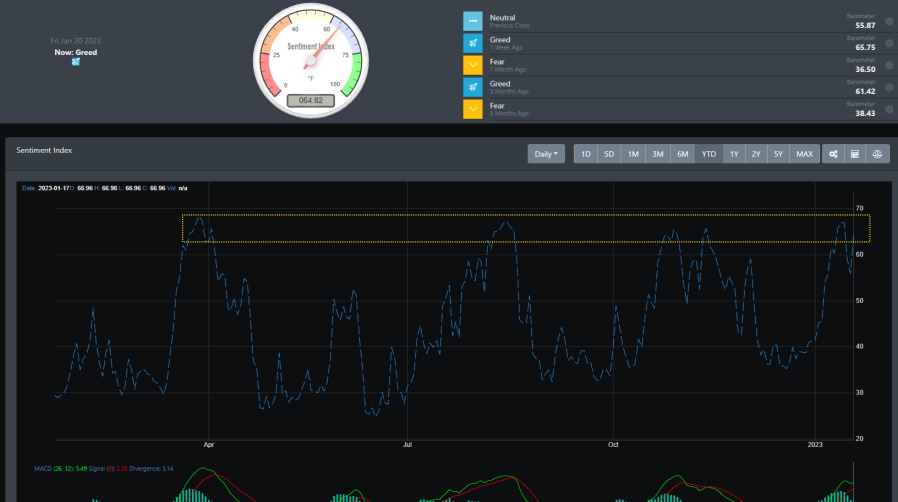Select the YTD time range
Image resolution: width=898 pixels, height=502 pixels.
click(708, 154)
